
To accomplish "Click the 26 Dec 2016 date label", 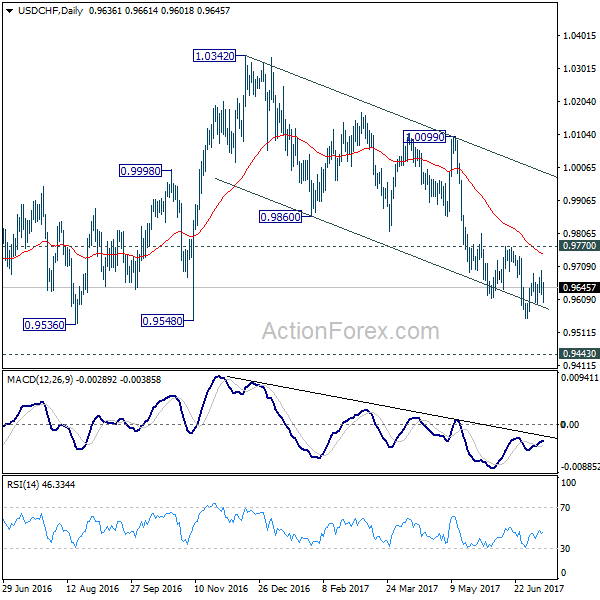I will click(284, 588).
